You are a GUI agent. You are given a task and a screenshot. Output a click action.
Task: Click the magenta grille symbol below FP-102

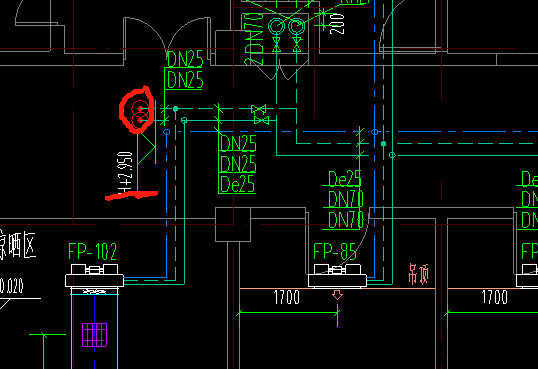[x=94, y=335]
